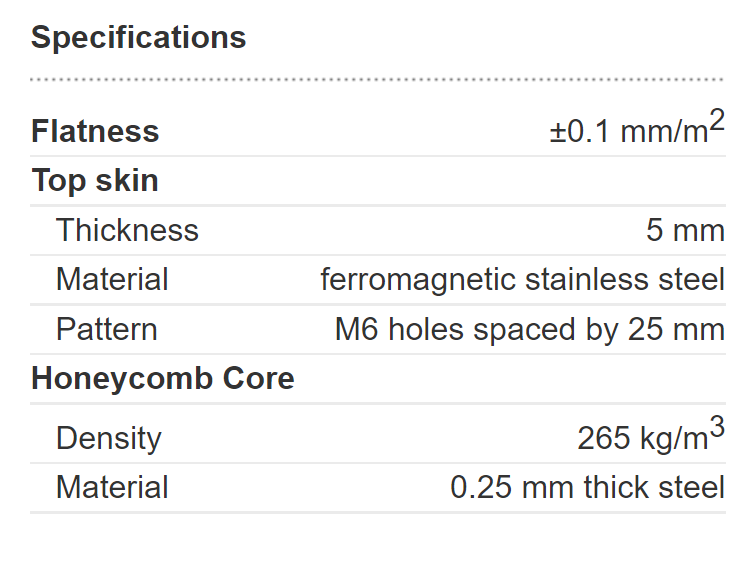Select the Density row label
This screenshot has width=756, height=572.
[x=109, y=438]
